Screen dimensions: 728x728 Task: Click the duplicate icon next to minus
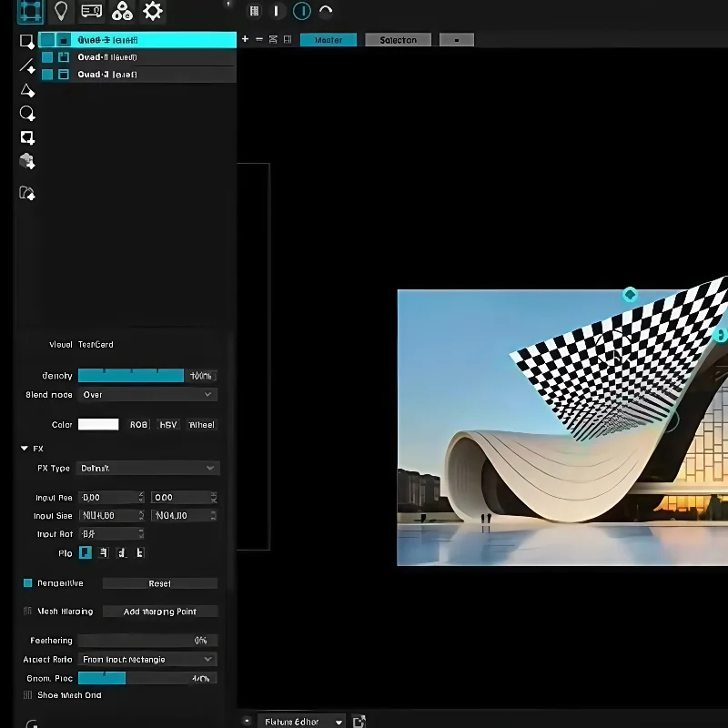point(273,39)
